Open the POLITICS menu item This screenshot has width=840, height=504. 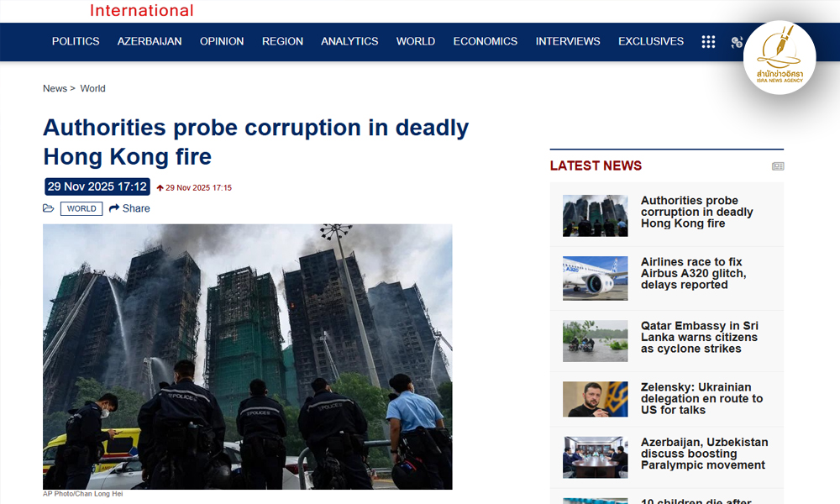(x=76, y=41)
